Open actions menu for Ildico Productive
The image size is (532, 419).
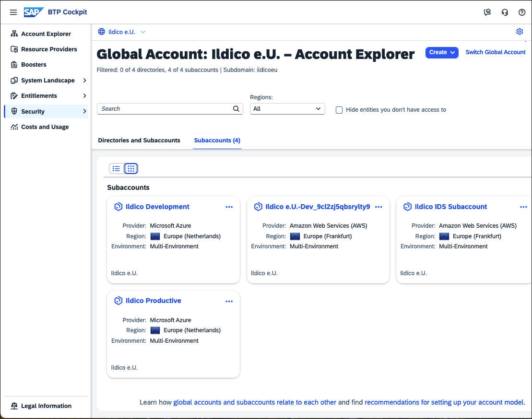coord(229,301)
